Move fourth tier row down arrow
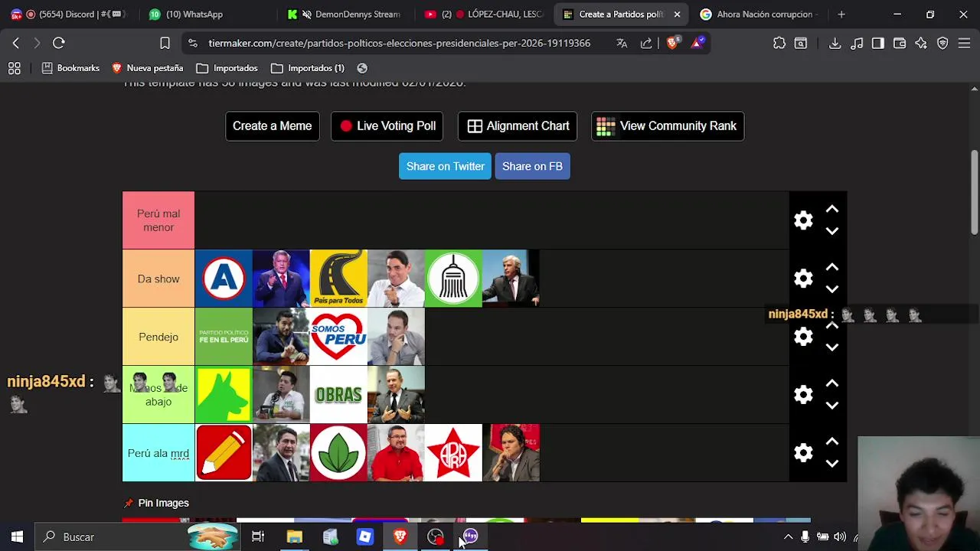This screenshot has width=980, height=551. 832,406
